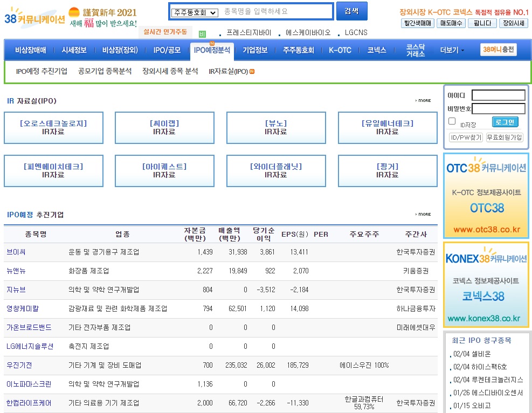Screen dimensions: 532x413
Task: Open ID/PW찾기
Action: (466, 137)
